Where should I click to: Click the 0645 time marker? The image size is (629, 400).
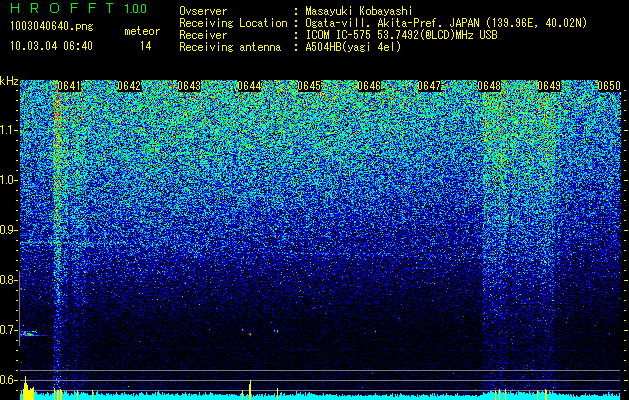[309, 86]
